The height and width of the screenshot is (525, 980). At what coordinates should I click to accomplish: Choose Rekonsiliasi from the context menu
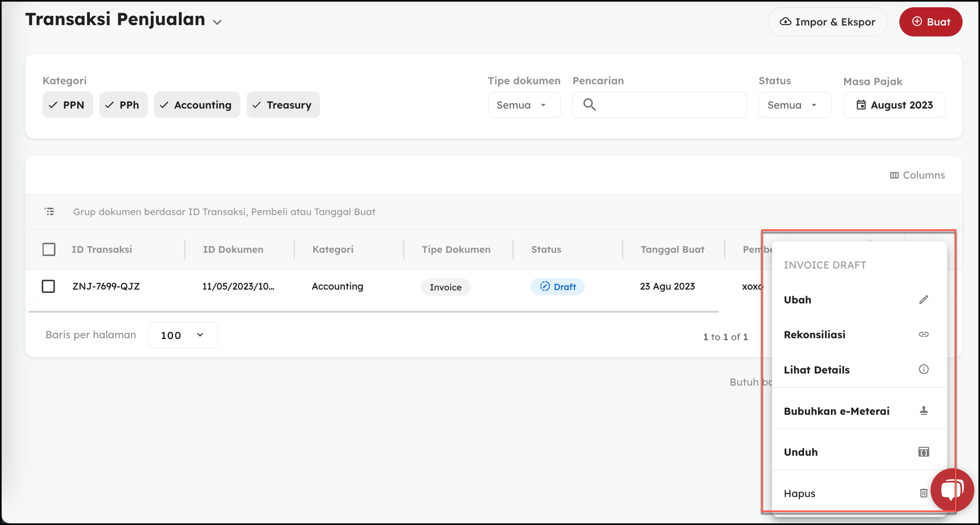tap(815, 335)
